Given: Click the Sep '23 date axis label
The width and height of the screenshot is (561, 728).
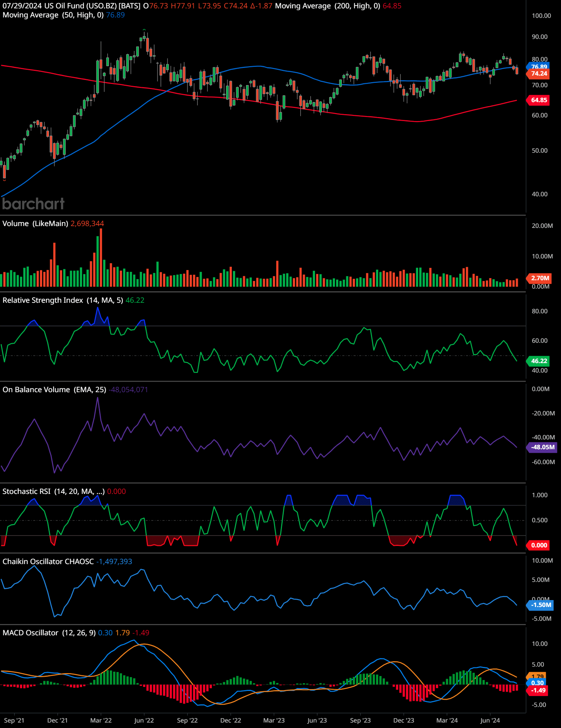Looking at the screenshot, I should [x=360, y=721].
